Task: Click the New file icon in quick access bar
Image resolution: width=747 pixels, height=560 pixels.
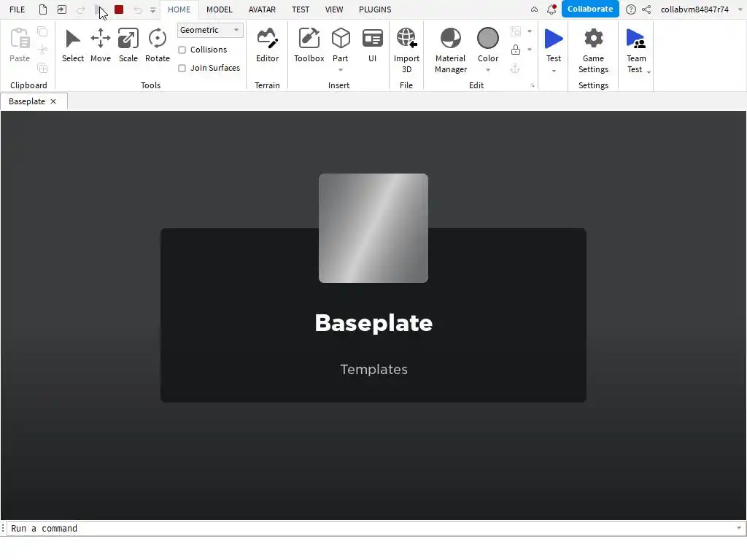Action: [43, 9]
